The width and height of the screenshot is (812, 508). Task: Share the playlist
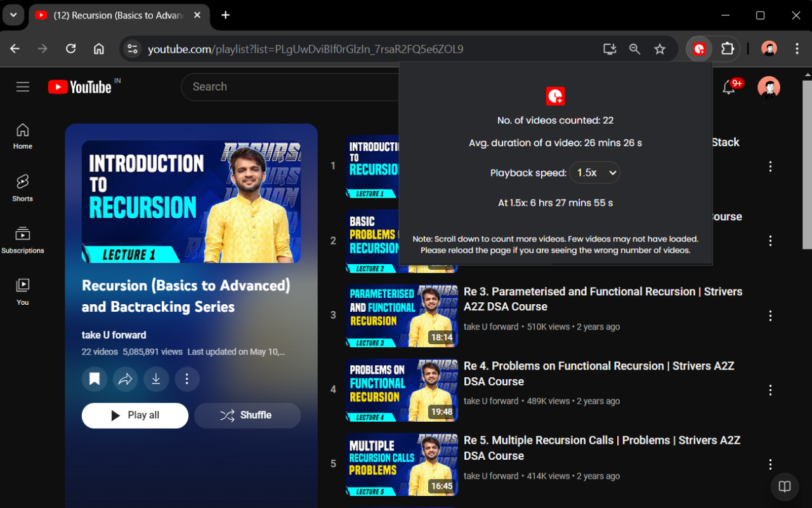coord(125,379)
